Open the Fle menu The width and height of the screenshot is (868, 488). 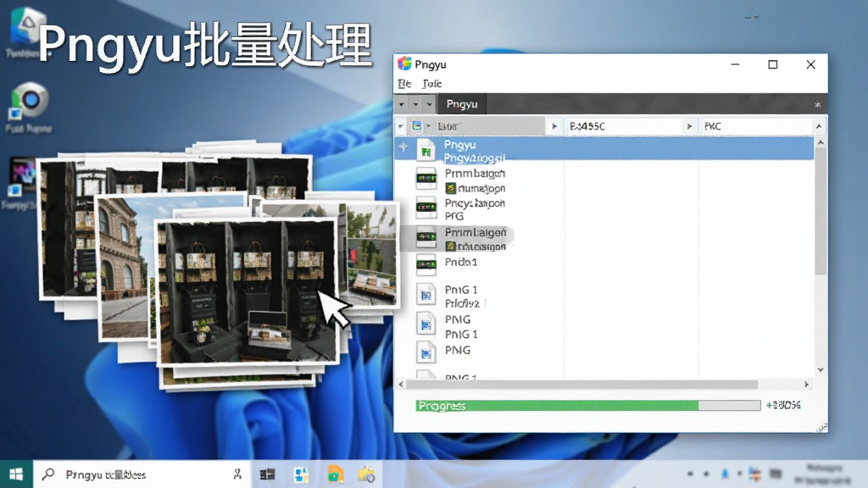point(404,84)
